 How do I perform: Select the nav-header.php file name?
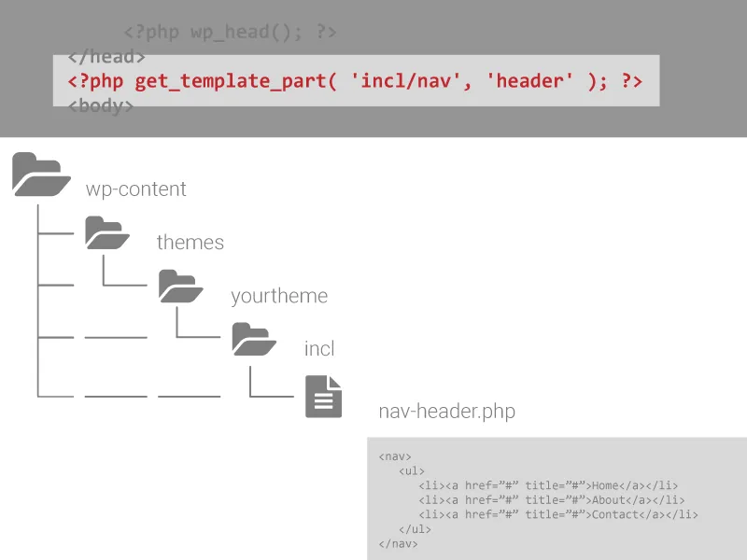click(447, 411)
